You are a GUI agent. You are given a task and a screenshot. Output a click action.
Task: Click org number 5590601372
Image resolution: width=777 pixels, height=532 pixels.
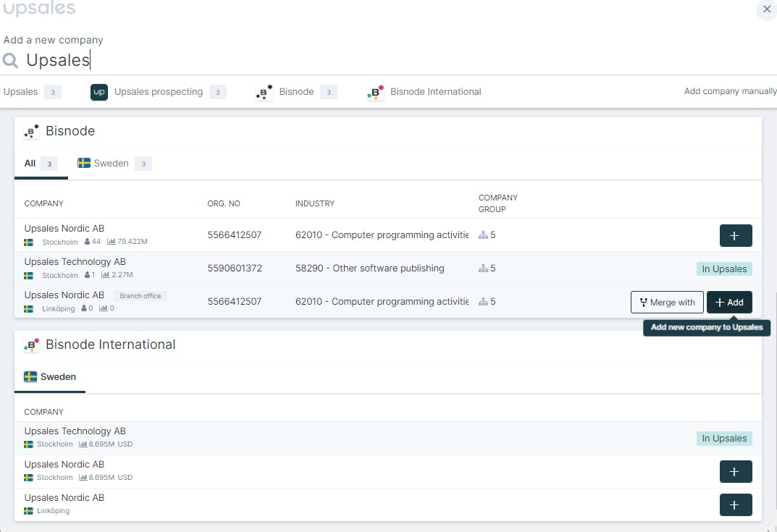point(235,268)
